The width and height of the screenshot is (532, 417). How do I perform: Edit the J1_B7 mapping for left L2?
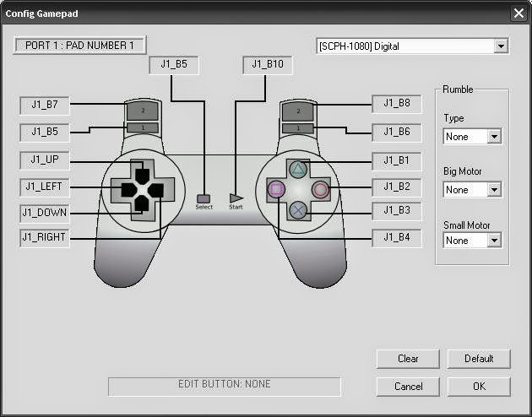point(45,106)
